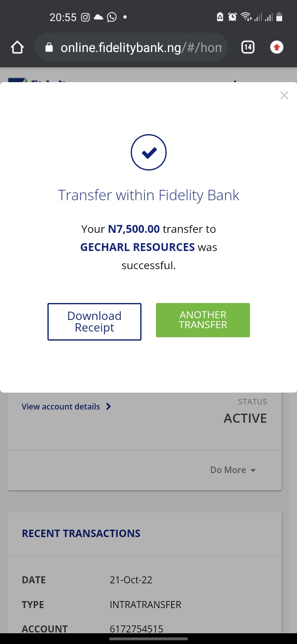The height and width of the screenshot is (644, 297).
Task: Open the browser tab switcher showing 14
Action: click(x=247, y=47)
